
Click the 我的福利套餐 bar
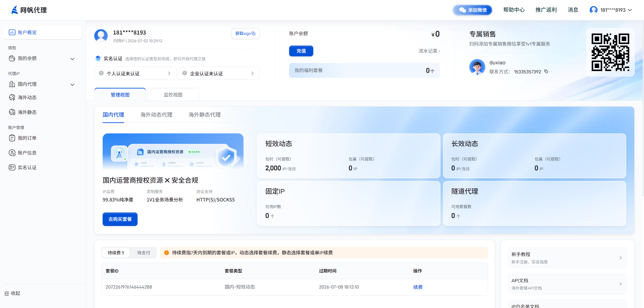point(364,70)
